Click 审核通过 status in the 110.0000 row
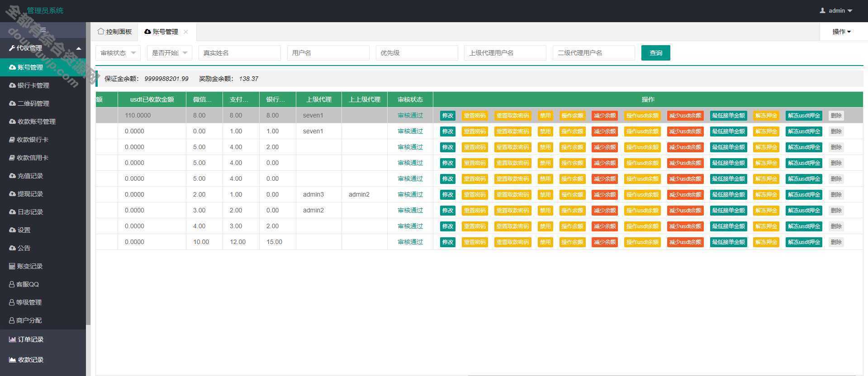The width and height of the screenshot is (868, 376). point(410,116)
